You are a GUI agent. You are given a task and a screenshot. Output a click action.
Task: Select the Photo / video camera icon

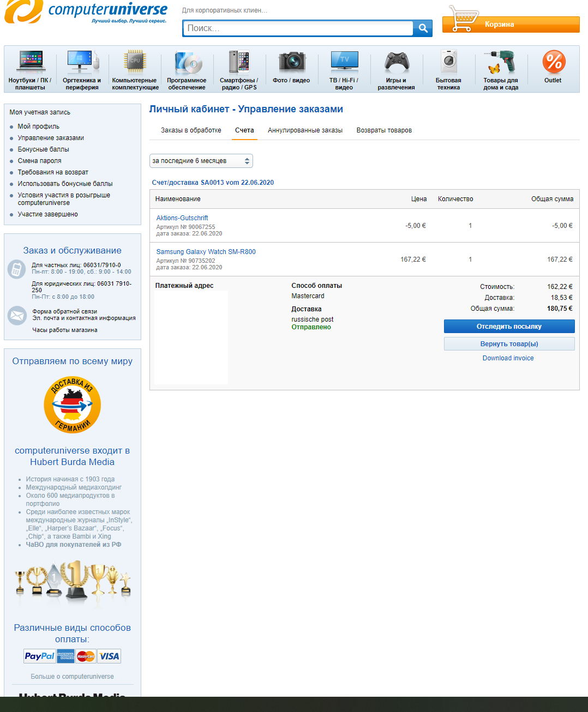pos(291,62)
